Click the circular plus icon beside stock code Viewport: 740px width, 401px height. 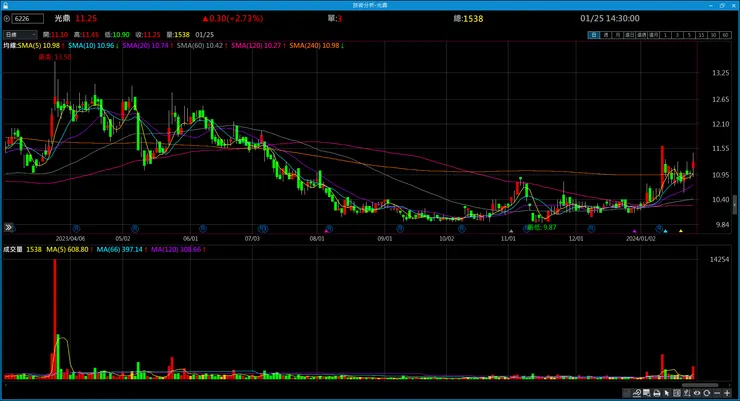[7, 18]
